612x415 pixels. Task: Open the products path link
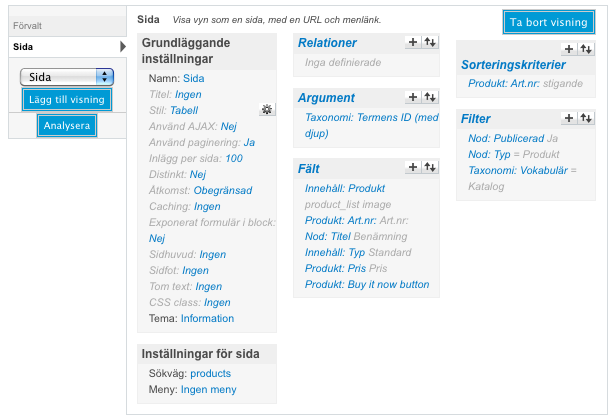tap(210, 374)
